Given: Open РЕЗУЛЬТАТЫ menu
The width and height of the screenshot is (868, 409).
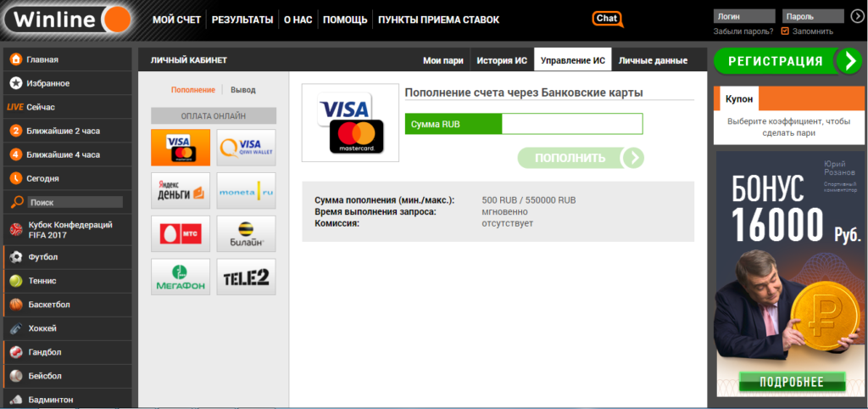Looking at the screenshot, I should (242, 20).
